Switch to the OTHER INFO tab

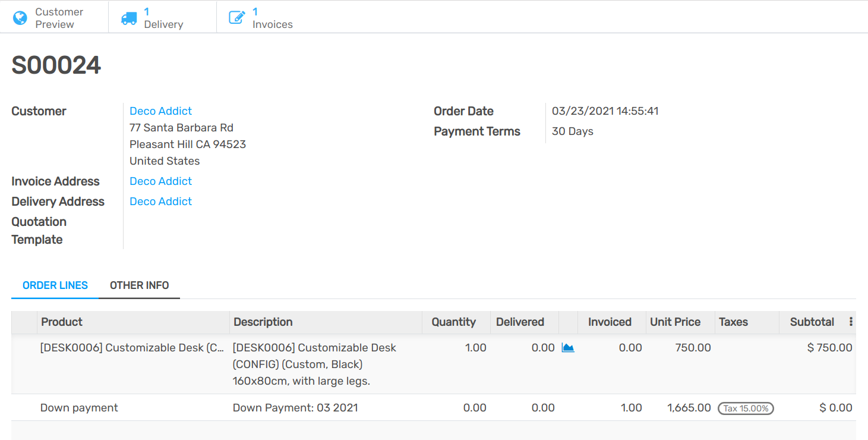[140, 285]
